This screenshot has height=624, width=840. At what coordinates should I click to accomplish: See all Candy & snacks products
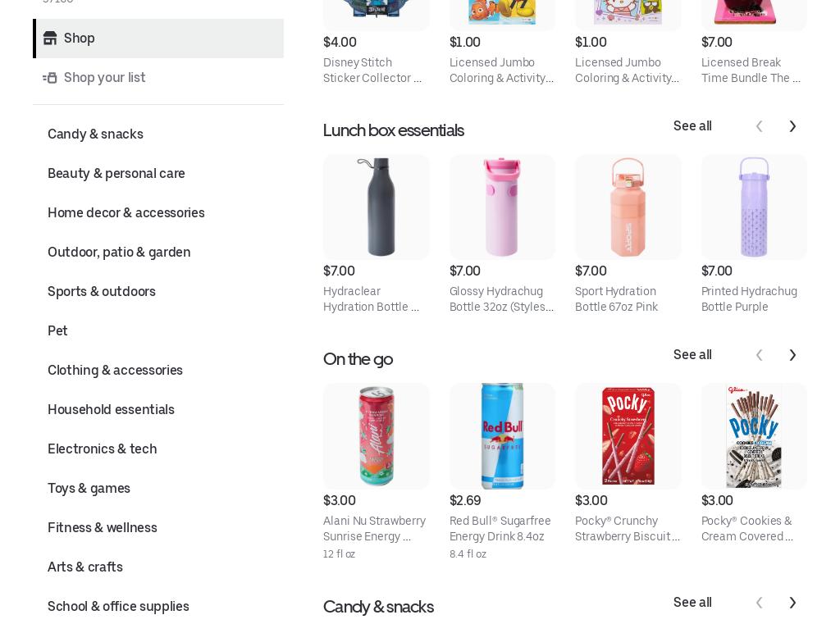pyautogui.click(x=692, y=602)
